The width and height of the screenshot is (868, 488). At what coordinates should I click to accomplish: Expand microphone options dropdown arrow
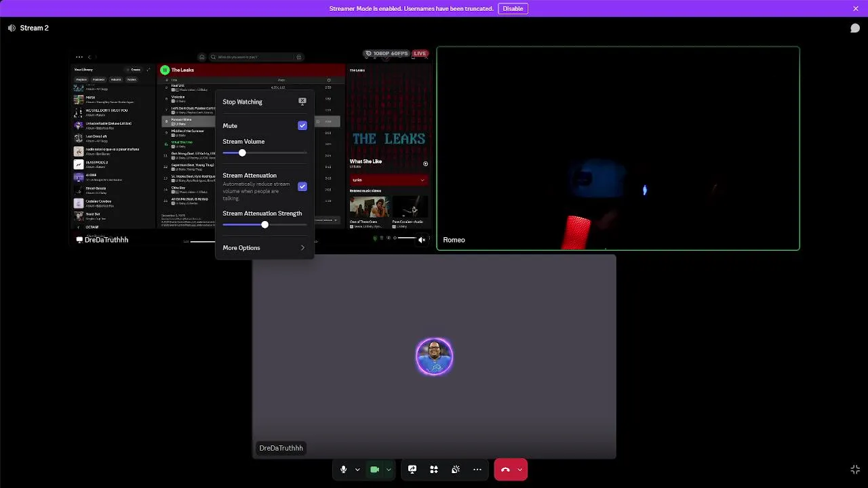(357, 470)
